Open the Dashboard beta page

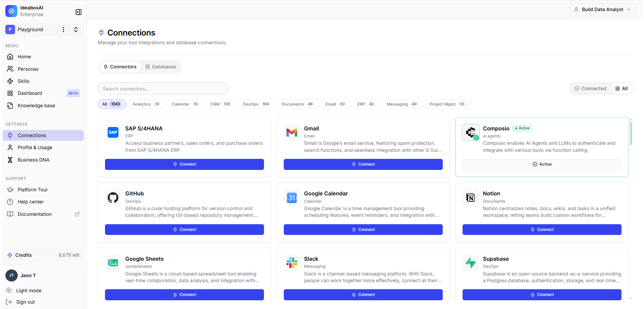click(43, 93)
